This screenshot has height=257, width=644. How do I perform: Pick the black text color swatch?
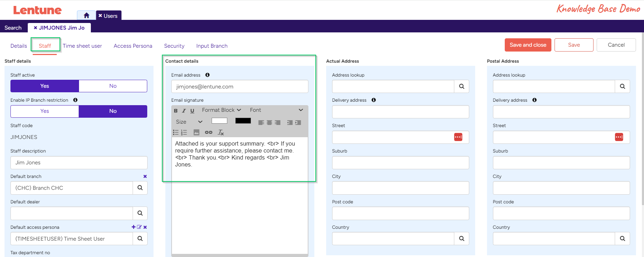(243, 121)
